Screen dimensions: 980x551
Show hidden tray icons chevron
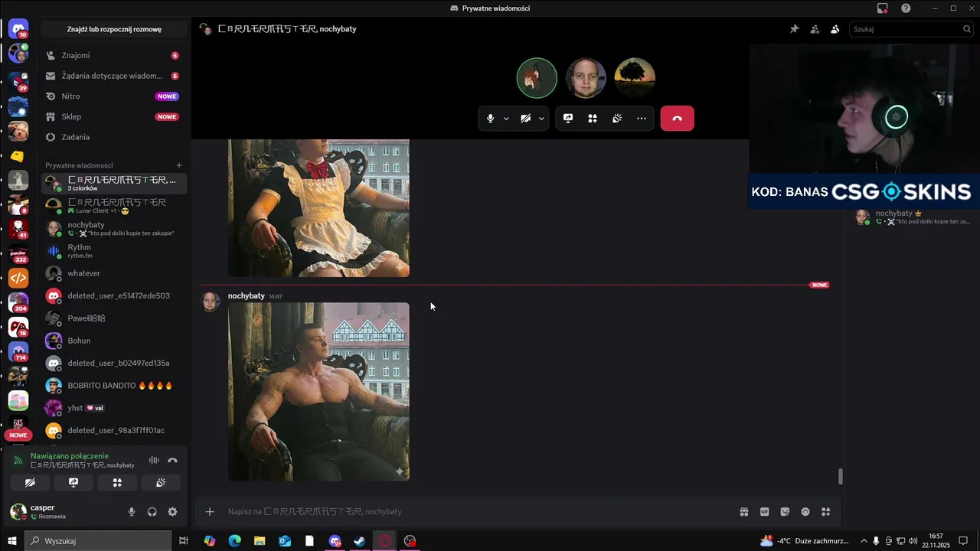click(864, 541)
